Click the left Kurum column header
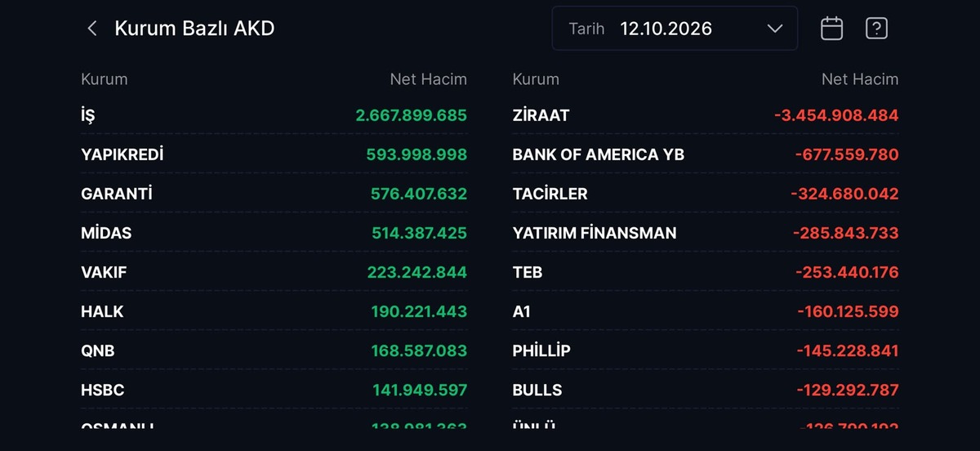The height and width of the screenshot is (451, 980). point(105,79)
